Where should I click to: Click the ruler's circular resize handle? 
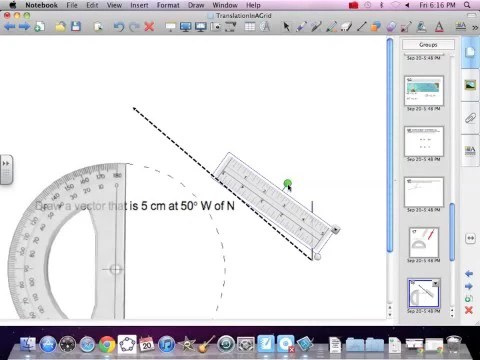pos(317,257)
